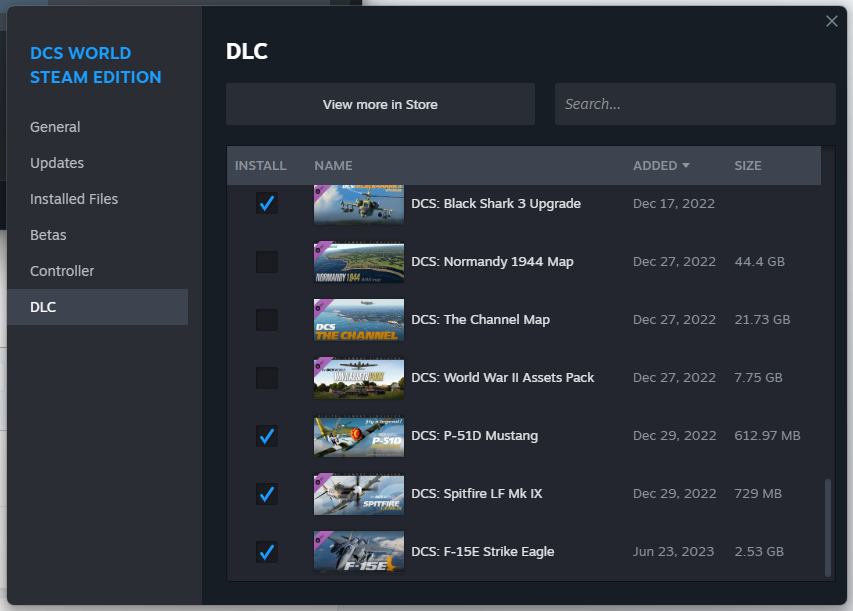
Task: Check install box for Normandy 1944 Map
Action: tap(267, 262)
